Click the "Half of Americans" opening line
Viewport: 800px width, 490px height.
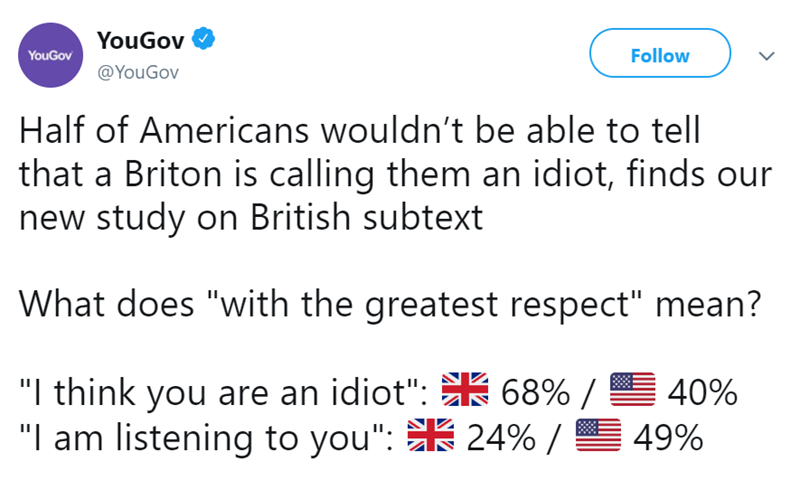coord(360,131)
